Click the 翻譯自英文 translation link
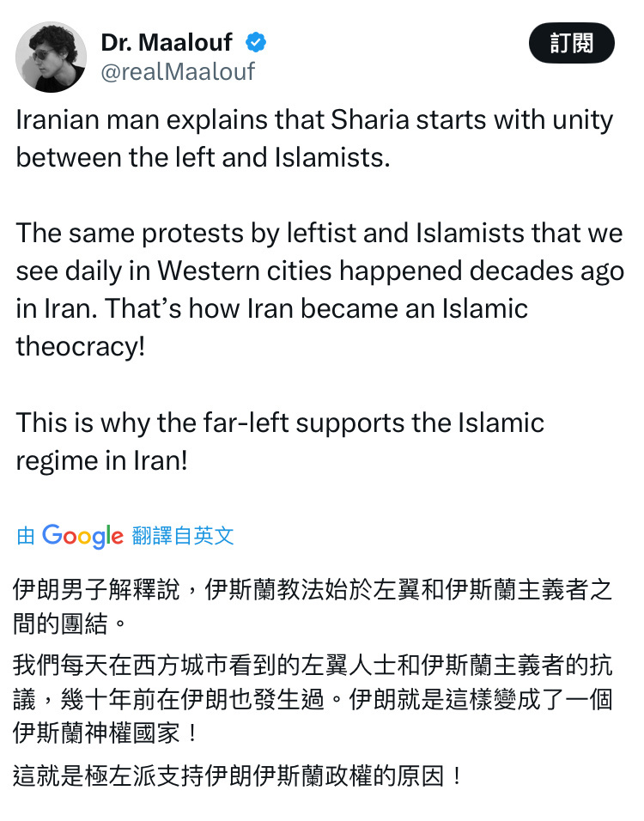 (x=183, y=536)
